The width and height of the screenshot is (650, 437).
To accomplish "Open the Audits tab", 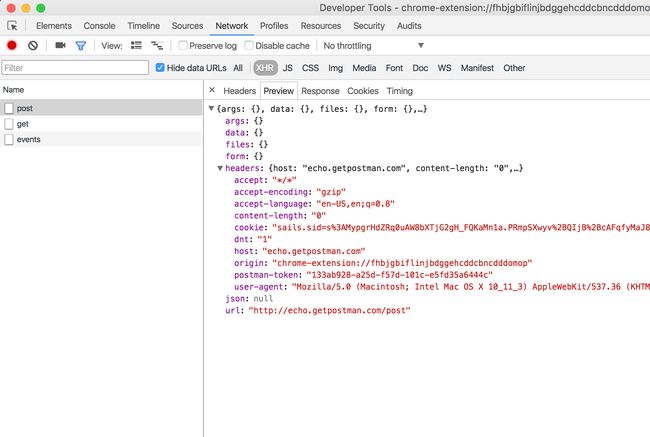I will click(x=409, y=26).
